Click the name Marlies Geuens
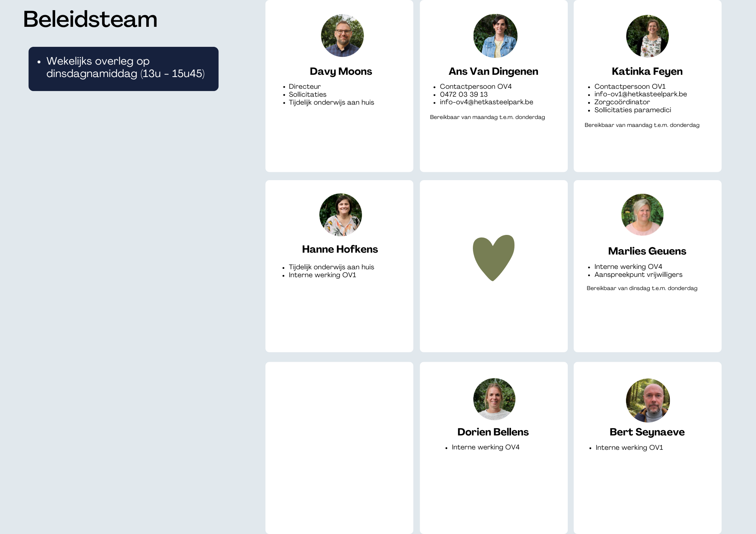 click(647, 251)
